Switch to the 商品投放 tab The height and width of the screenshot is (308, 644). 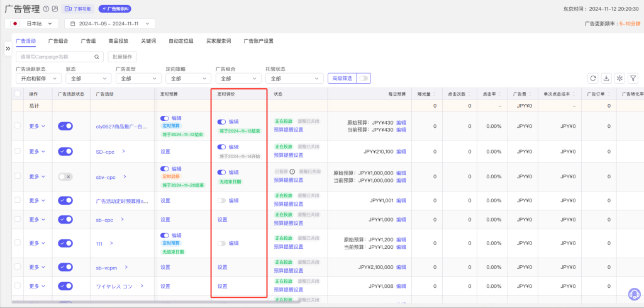(x=118, y=41)
